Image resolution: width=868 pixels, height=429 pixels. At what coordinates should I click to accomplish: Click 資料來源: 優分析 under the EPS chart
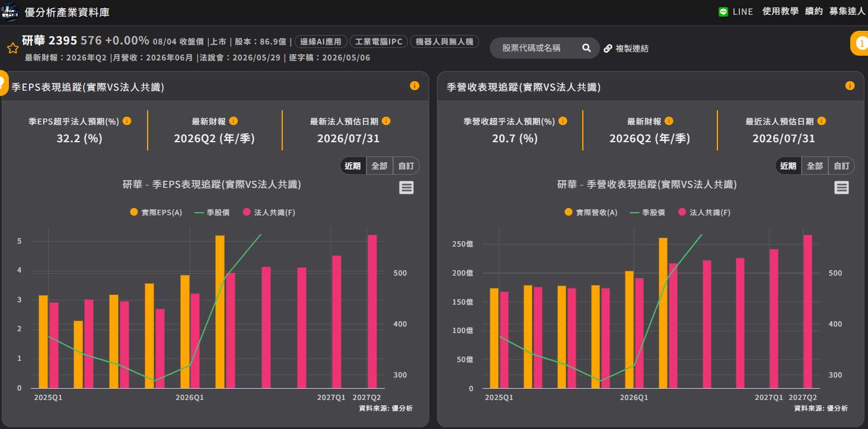click(385, 408)
